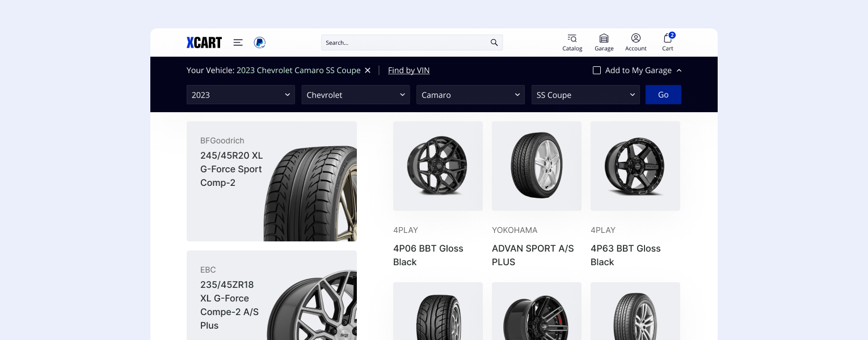
Task: Open the 2023 year dropdown
Action: 241,95
